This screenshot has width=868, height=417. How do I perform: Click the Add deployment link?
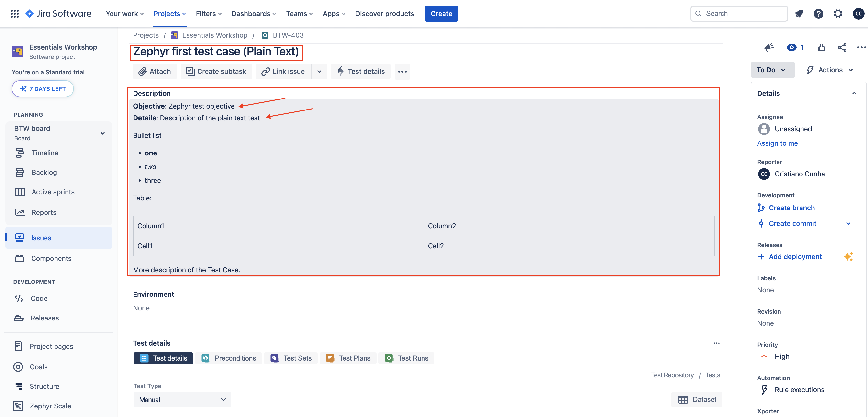pos(795,257)
